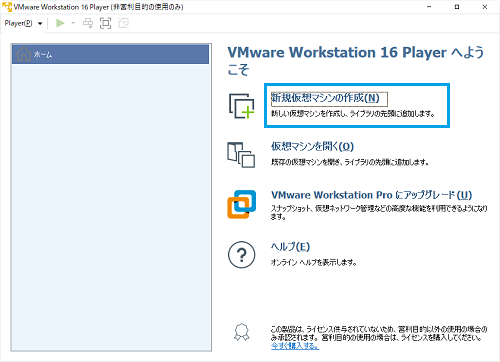The width and height of the screenshot is (500, 362).
Task: Click the description text under 新規仮想マシンの作成
Action: [x=353, y=114]
